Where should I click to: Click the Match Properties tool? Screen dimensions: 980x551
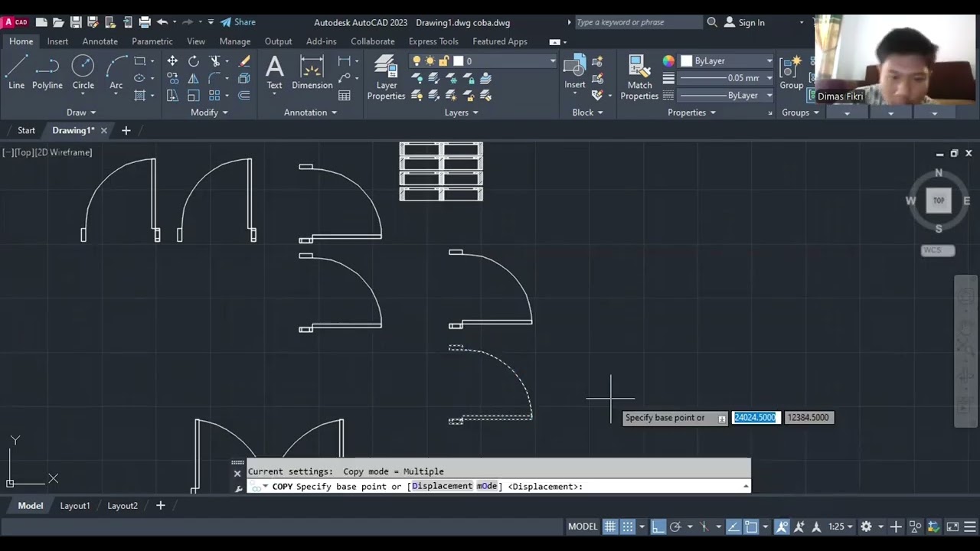point(639,77)
